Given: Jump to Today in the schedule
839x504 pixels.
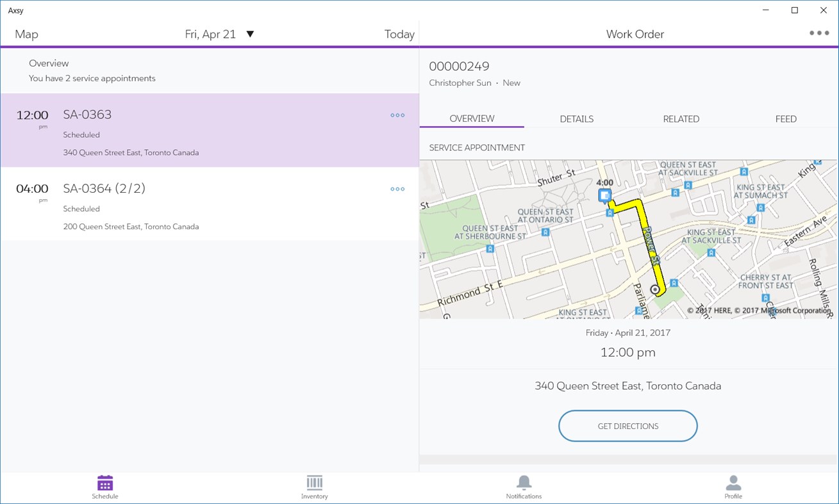Looking at the screenshot, I should click(x=399, y=34).
